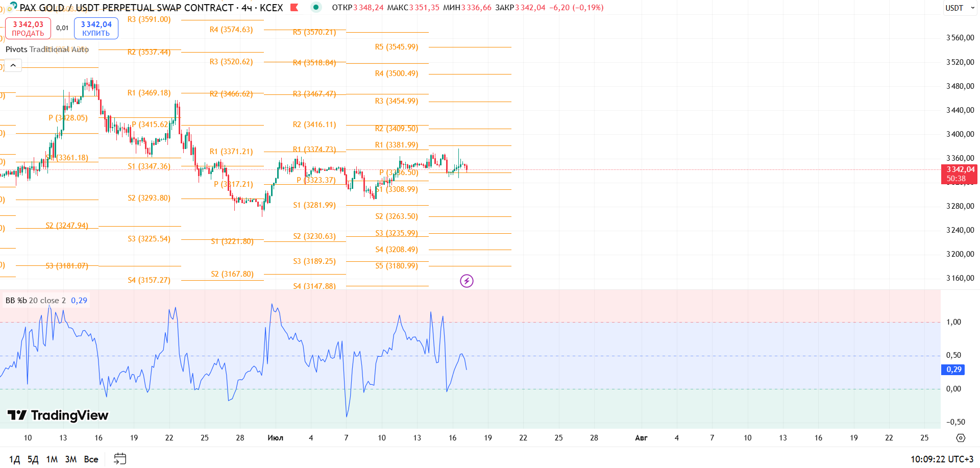This screenshot has width=980, height=468.
Task: Click pivot label S2 (3293.80)
Action: (x=149, y=198)
